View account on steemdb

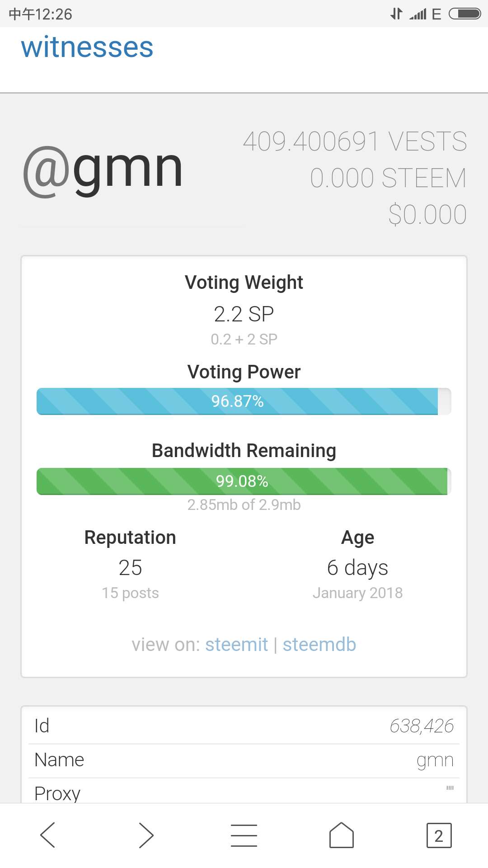tap(319, 645)
